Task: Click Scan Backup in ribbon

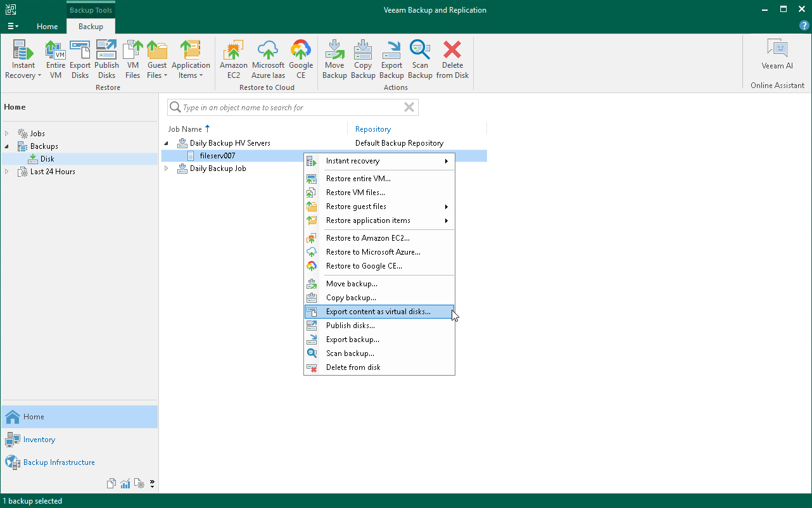Action: coord(420,60)
